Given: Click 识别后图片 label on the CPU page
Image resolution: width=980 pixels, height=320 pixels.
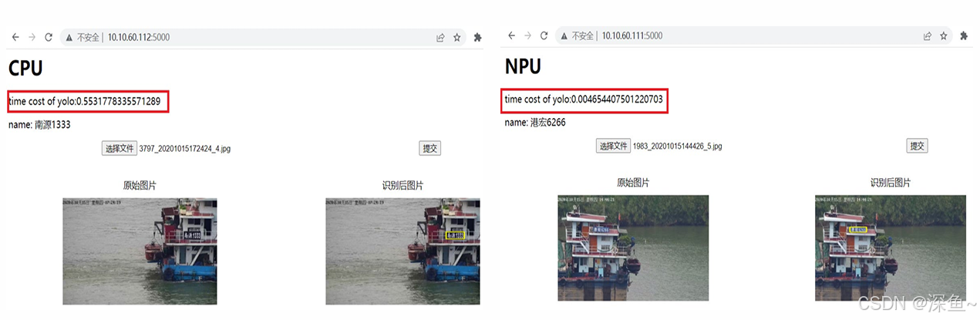Looking at the screenshot, I should tap(402, 185).
